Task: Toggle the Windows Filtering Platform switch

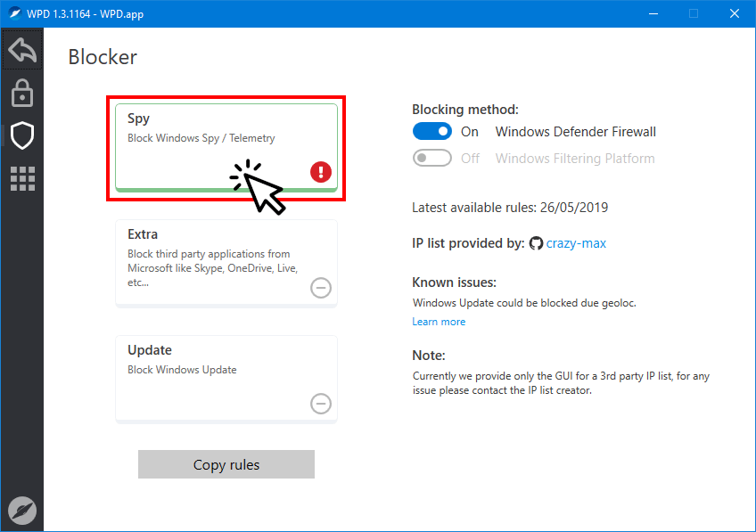Action: (432, 158)
